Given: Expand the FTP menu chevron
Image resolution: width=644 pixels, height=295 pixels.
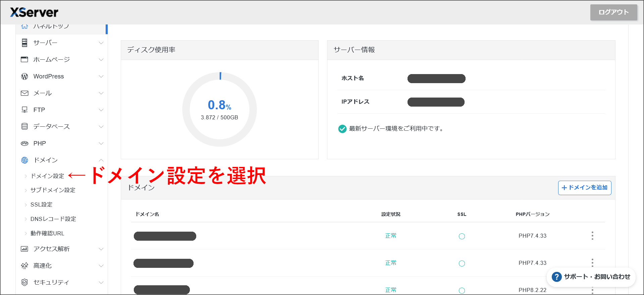Looking at the screenshot, I should [x=101, y=110].
